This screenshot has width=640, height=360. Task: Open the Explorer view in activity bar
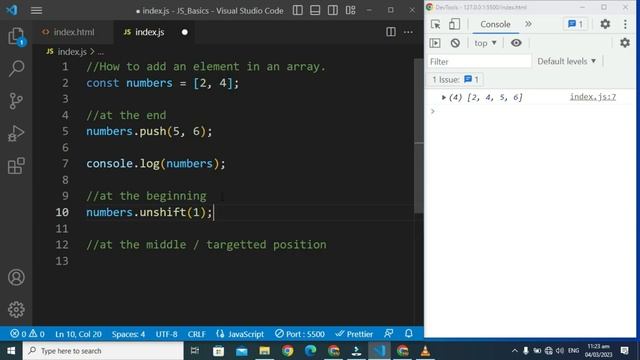[16, 37]
